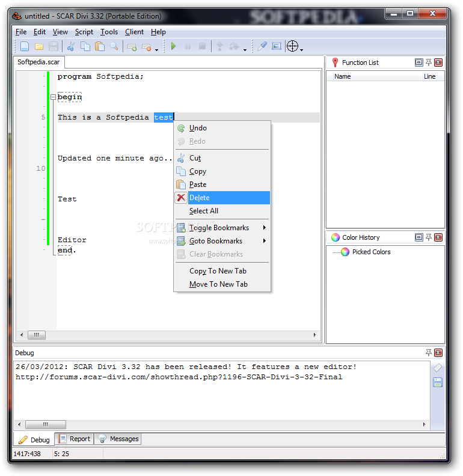Image resolution: width=463 pixels, height=476 pixels.
Task: Open the View menu
Action: pyautogui.click(x=60, y=32)
